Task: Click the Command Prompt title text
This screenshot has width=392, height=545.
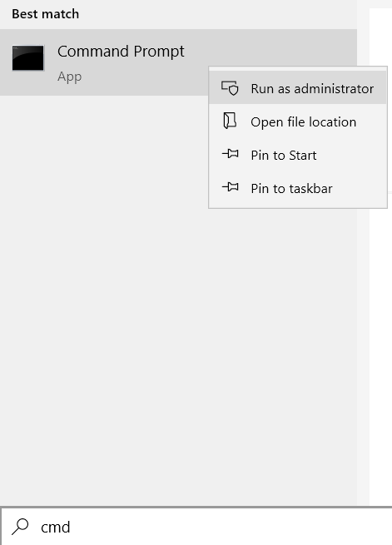Action: coord(121,52)
